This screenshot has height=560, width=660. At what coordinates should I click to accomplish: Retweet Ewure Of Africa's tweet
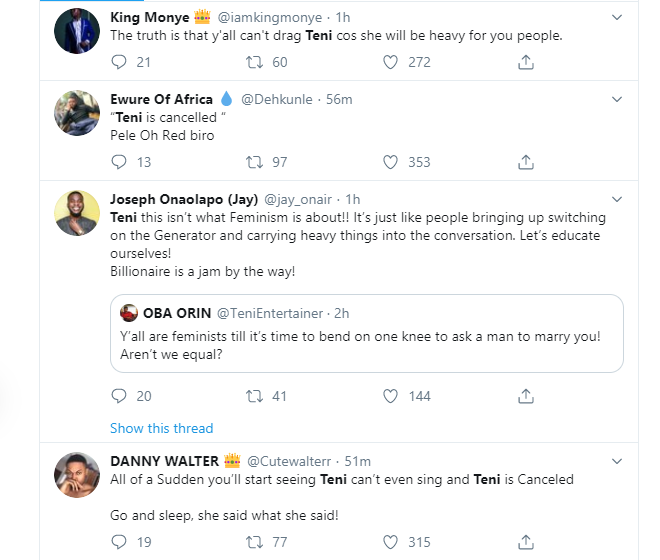coord(255,162)
